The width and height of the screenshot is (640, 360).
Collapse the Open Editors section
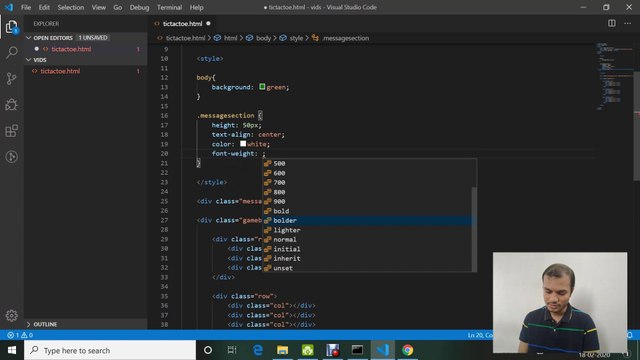click(29, 38)
